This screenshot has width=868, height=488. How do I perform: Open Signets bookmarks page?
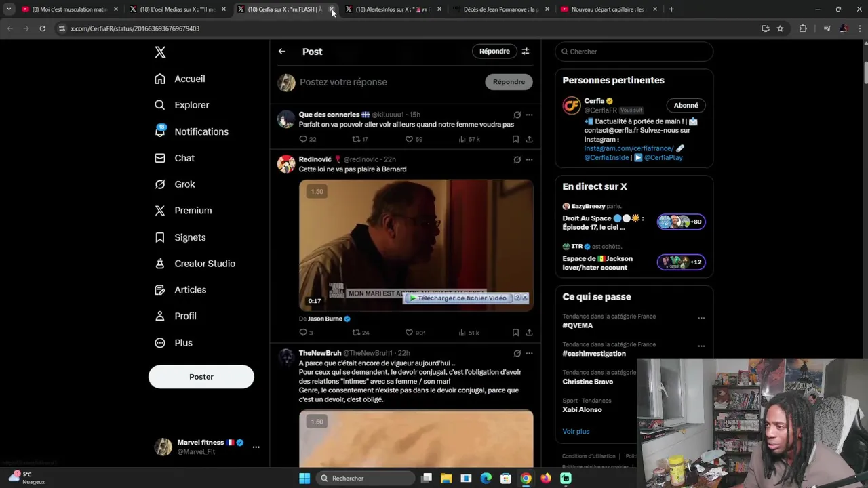click(x=180, y=237)
